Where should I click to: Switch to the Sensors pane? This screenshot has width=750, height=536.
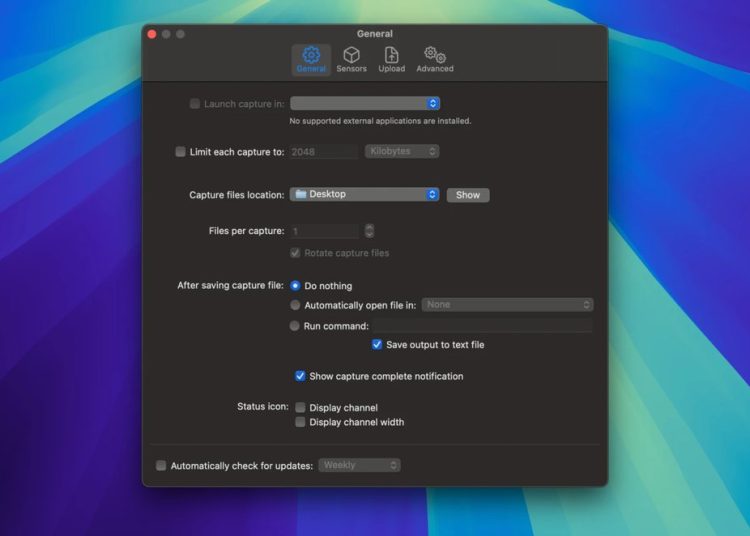point(351,59)
